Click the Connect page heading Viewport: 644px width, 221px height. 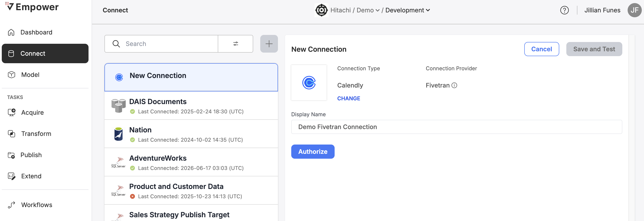115,10
